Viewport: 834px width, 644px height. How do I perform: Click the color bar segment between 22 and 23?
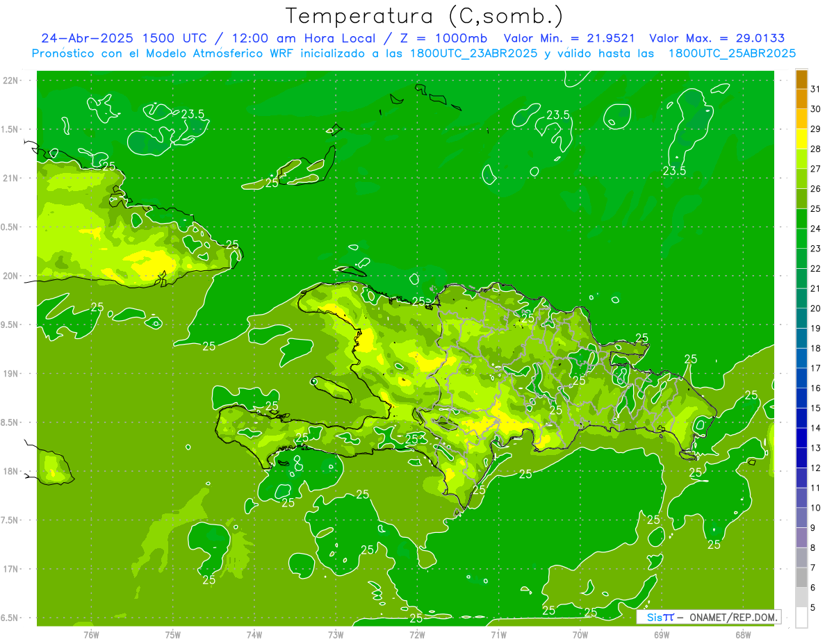[801, 258]
